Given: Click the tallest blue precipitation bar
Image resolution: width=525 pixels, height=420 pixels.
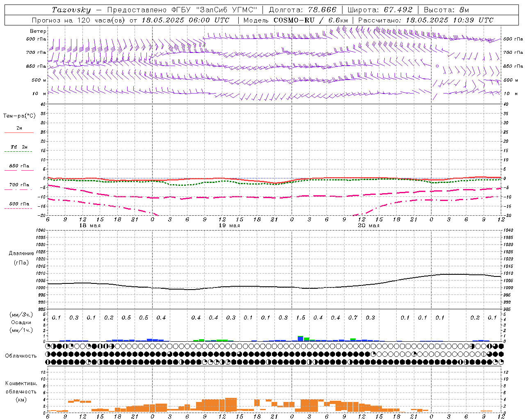Looking at the screenshot, I should [301, 339].
